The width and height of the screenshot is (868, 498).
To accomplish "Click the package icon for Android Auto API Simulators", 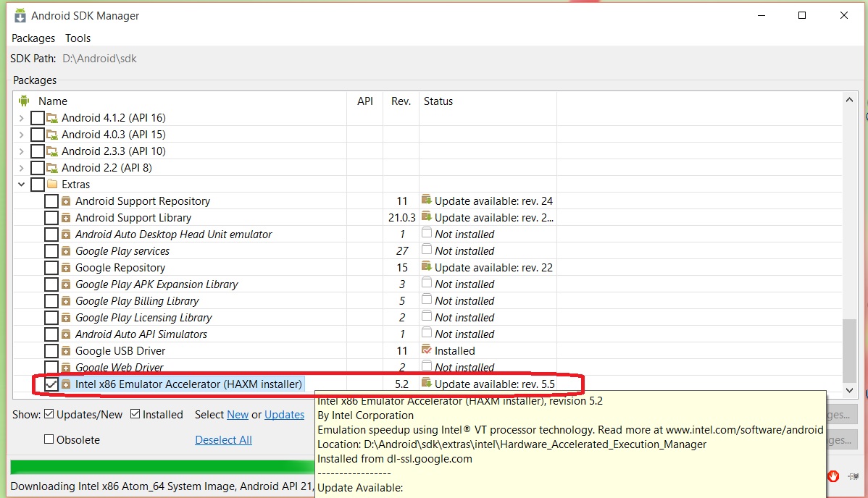I will point(66,334).
